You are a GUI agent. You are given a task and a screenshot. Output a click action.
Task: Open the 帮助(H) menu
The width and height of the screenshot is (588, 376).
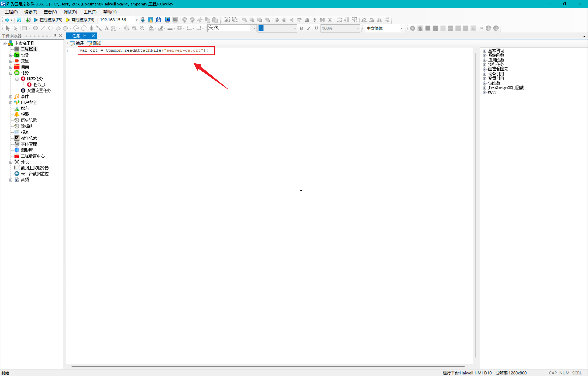point(110,12)
